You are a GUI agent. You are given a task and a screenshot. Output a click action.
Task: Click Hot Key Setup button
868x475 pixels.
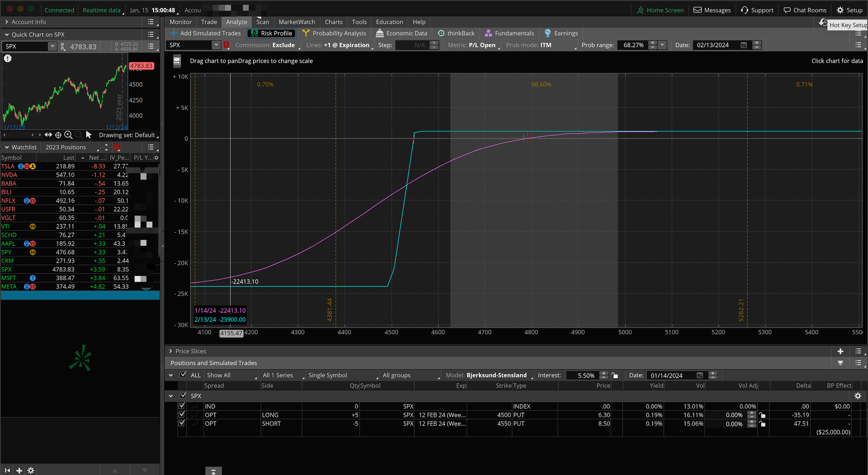[x=848, y=25]
